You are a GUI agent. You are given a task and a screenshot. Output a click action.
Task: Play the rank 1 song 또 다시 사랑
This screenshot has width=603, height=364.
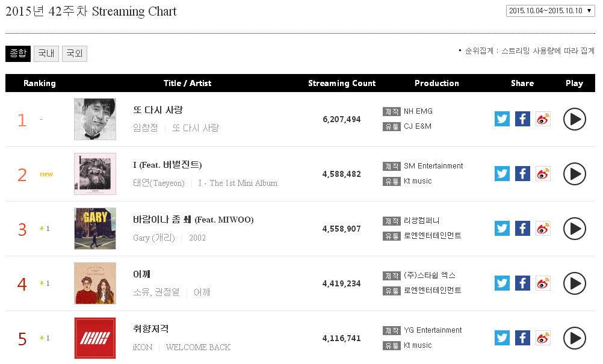575,119
